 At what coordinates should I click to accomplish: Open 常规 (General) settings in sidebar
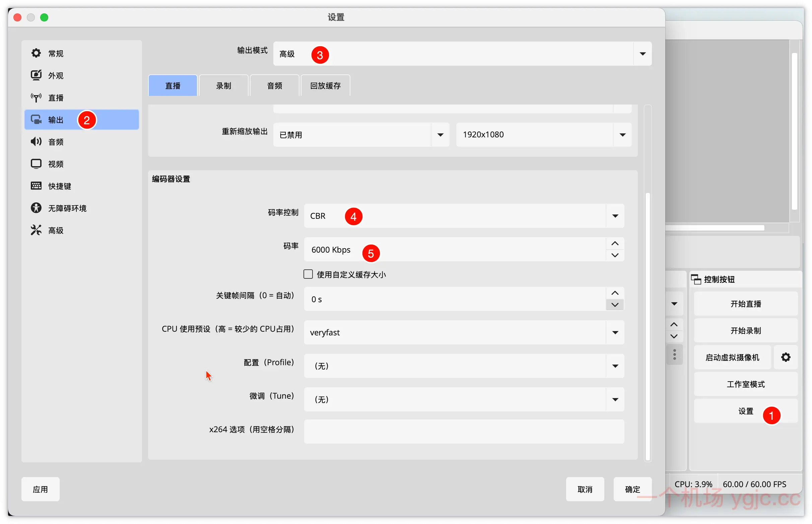[56, 53]
